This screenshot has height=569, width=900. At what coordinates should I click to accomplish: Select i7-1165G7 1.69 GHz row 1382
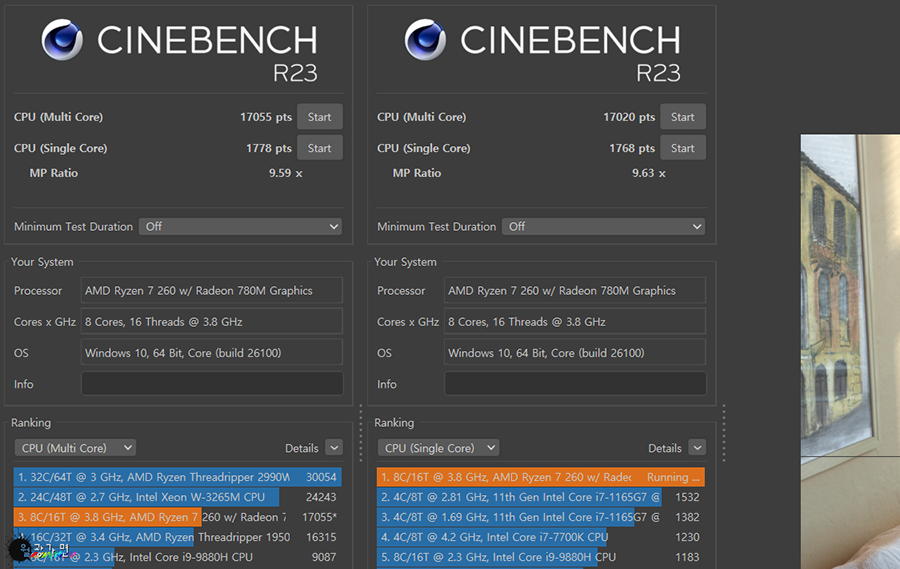tap(541, 517)
